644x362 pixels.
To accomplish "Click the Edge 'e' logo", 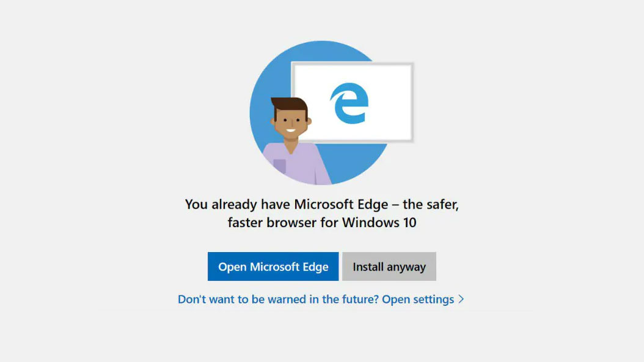I will coord(349,103).
